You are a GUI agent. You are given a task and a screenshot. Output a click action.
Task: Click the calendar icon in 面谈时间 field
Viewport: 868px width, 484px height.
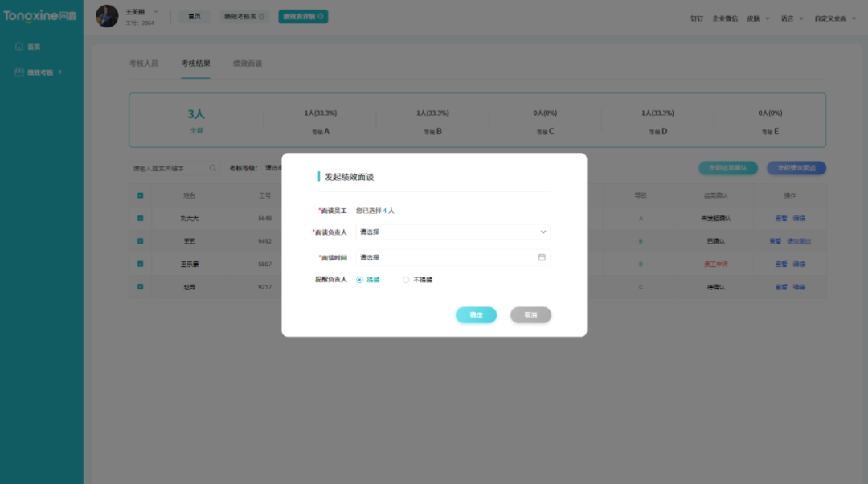point(542,257)
